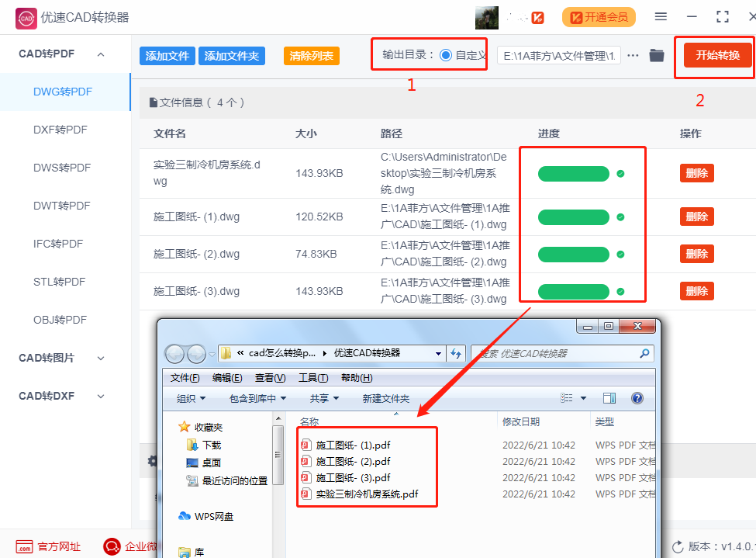Click 新建文件夹 in Explorer toolbar

(385, 399)
